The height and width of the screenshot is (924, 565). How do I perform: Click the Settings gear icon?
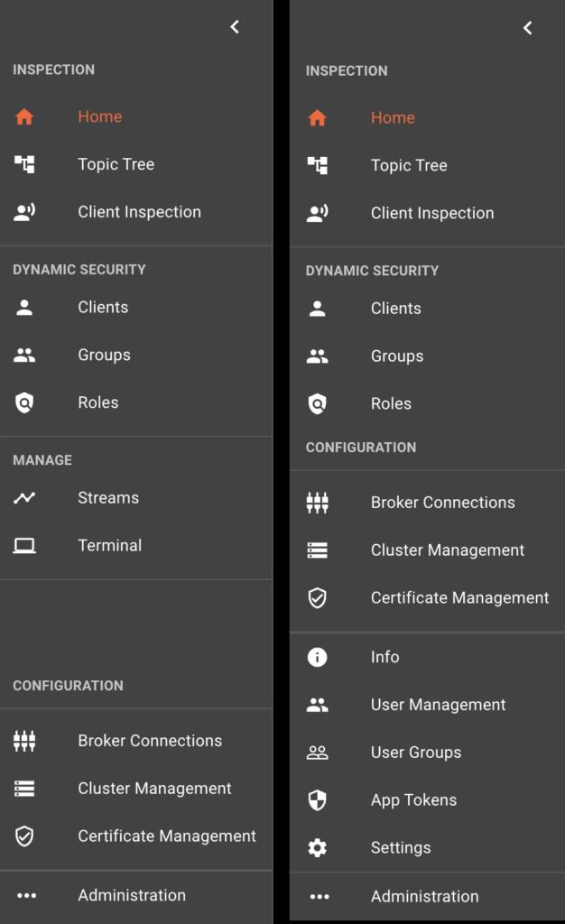click(x=317, y=848)
